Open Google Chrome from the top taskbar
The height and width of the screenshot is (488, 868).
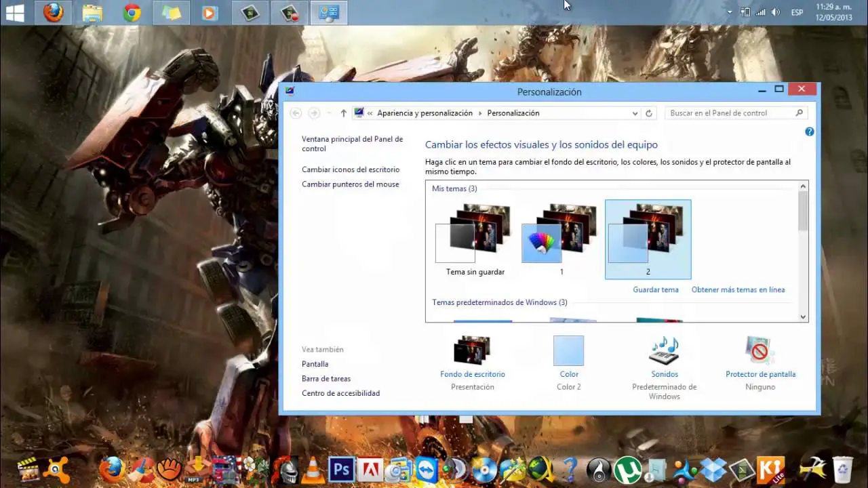[x=132, y=12]
